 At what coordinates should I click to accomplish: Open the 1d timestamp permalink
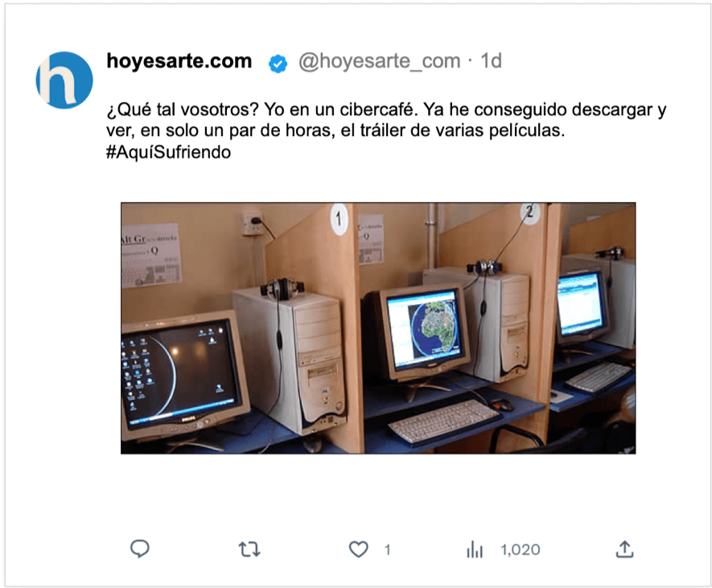point(491,60)
